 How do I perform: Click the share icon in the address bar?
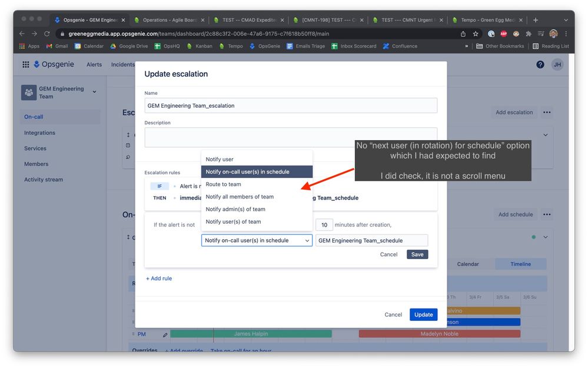click(463, 34)
